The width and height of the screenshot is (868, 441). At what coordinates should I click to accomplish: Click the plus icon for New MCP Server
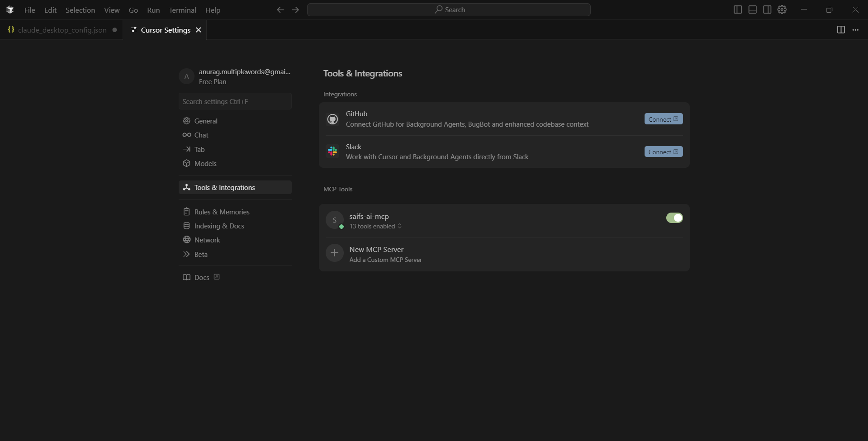point(335,253)
